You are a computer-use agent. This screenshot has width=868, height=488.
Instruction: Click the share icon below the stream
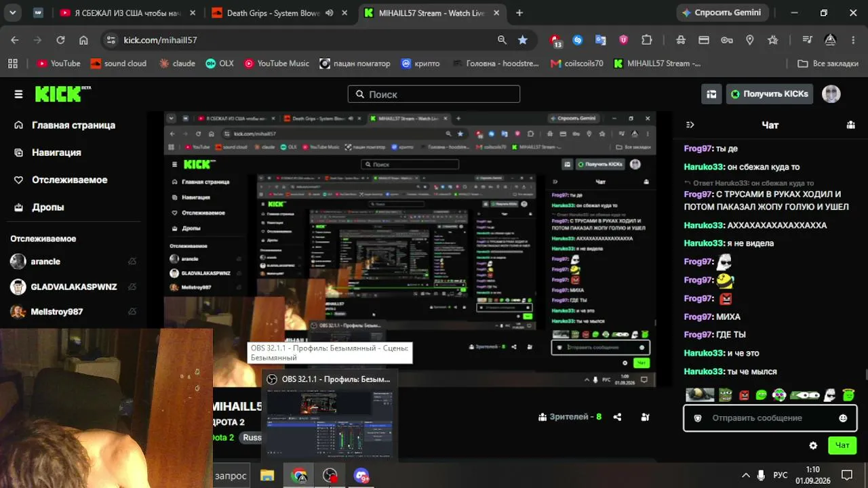pyautogui.click(x=617, y=418)
